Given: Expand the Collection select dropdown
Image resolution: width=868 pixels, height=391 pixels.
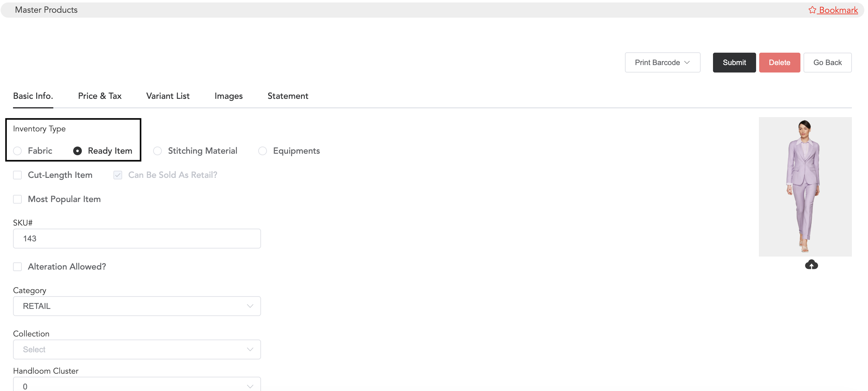Looking at the screenshot, I should 137,349.
